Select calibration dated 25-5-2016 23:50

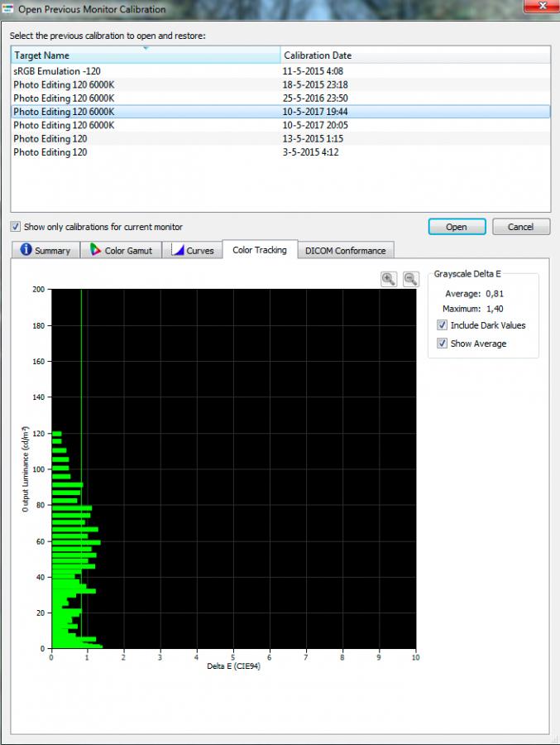[280, 98]
